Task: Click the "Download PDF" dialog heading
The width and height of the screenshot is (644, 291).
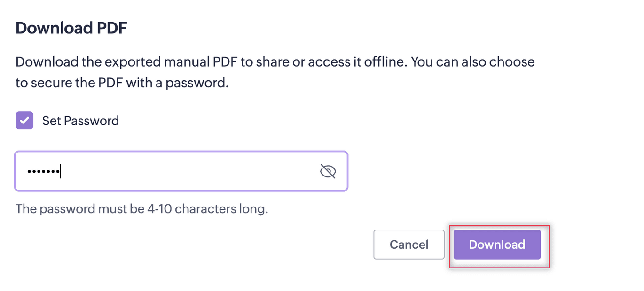Action: click(x=71, y=28)
